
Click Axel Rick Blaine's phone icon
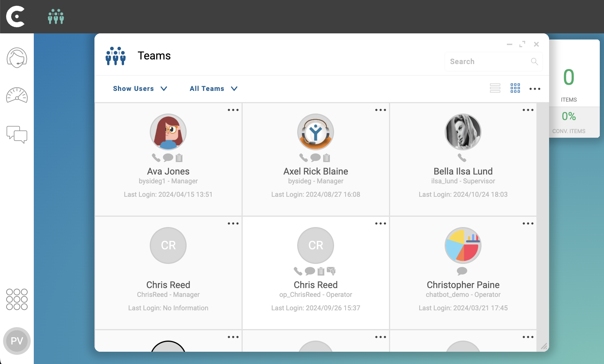304,158
